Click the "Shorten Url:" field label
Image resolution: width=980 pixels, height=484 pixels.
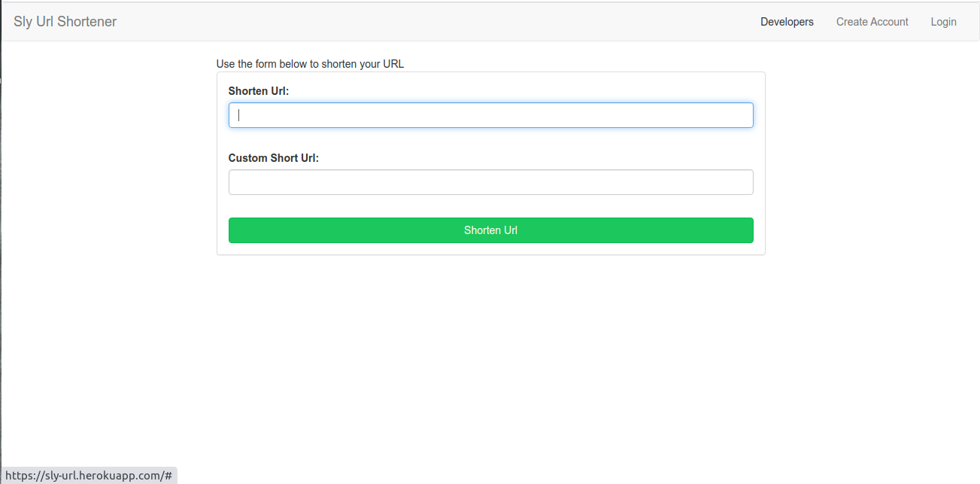pyautogui.click(x=259, y=91)
